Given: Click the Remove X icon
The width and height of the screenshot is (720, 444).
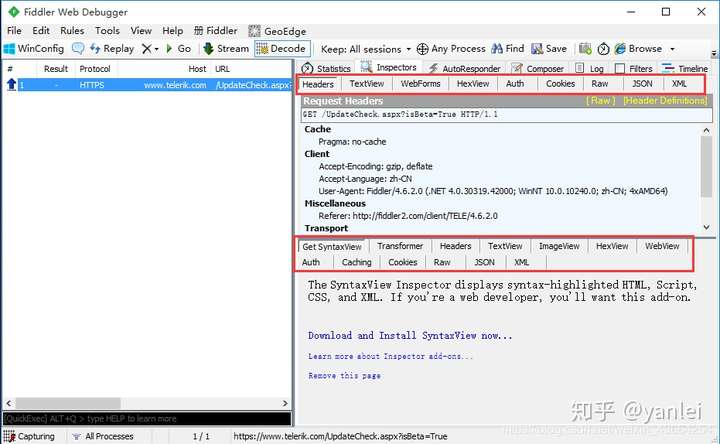Looking at the screenshot, I should [146, 49].
